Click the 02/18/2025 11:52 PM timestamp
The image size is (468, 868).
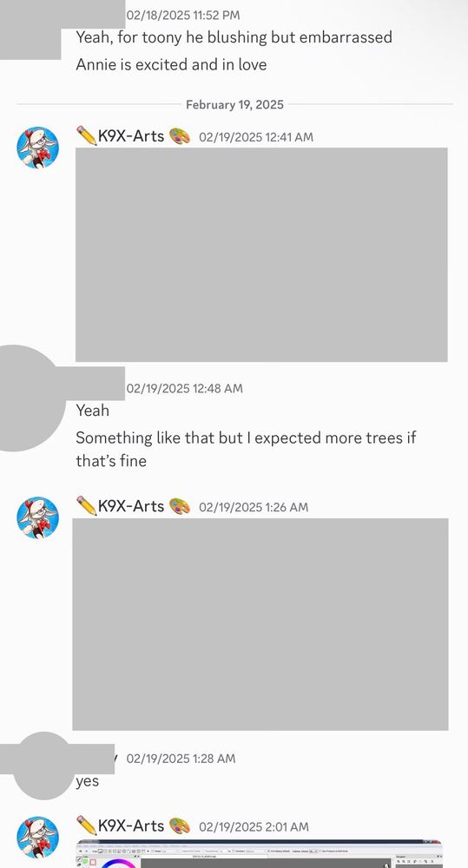[x=183, y=16]
